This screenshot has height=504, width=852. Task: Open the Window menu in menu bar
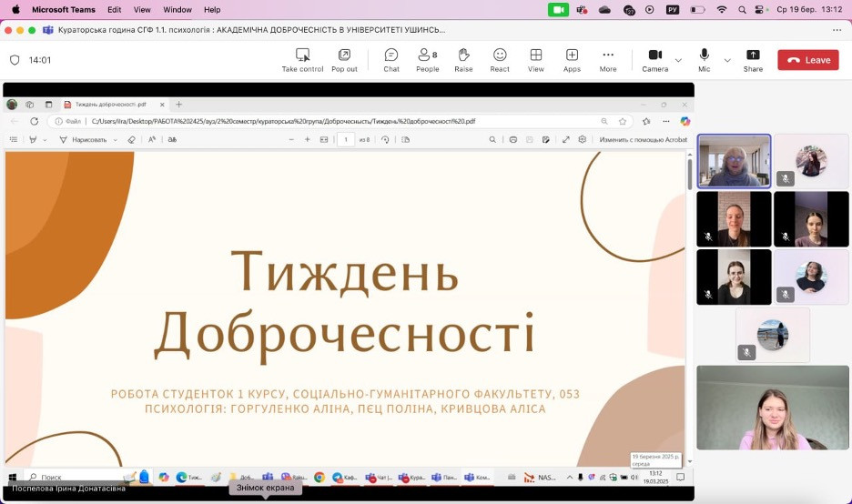(x=177, y=10)
